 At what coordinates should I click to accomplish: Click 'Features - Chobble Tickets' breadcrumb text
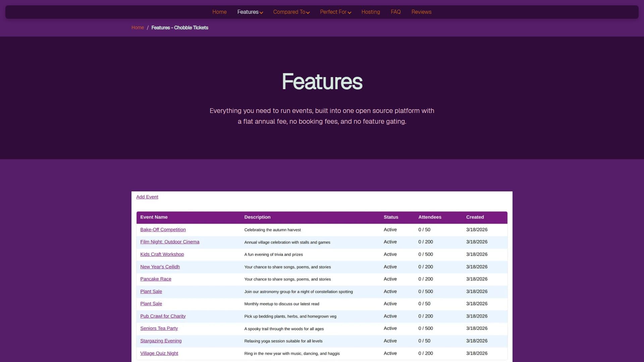[180, 27]
